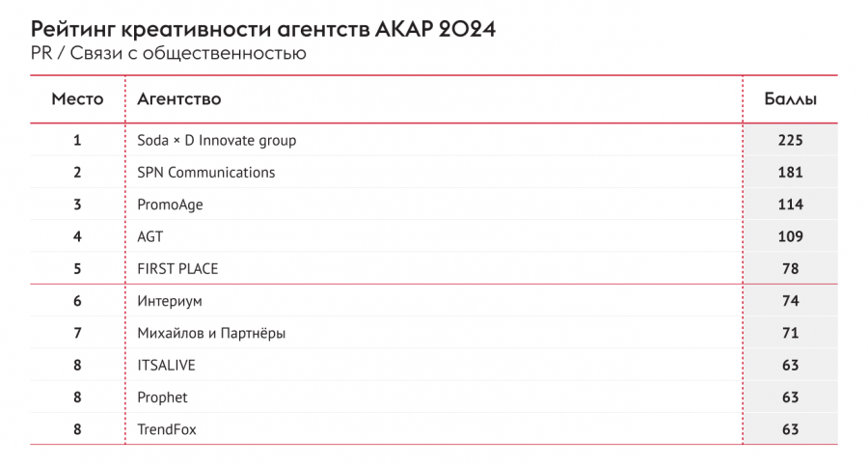This screenshot has height=465, width=868.
Task: Select the Soda × D Innovate group agency name
Action: point(217,140)
